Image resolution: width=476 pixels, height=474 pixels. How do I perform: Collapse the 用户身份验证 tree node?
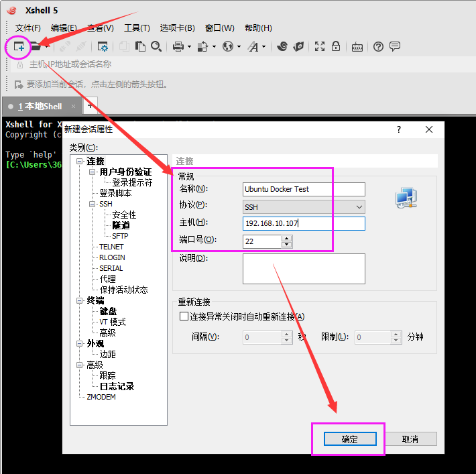point(92,172)
